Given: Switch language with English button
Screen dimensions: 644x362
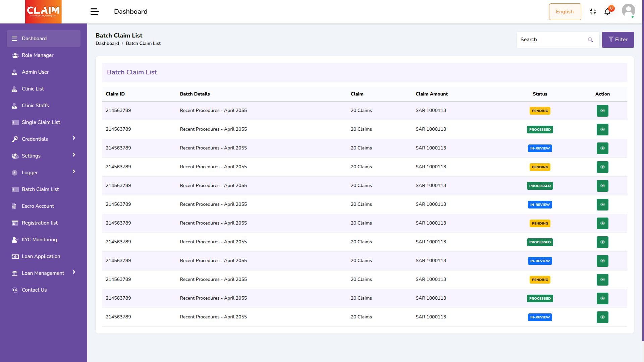Looking at the screenshot, I should (565, 12).
